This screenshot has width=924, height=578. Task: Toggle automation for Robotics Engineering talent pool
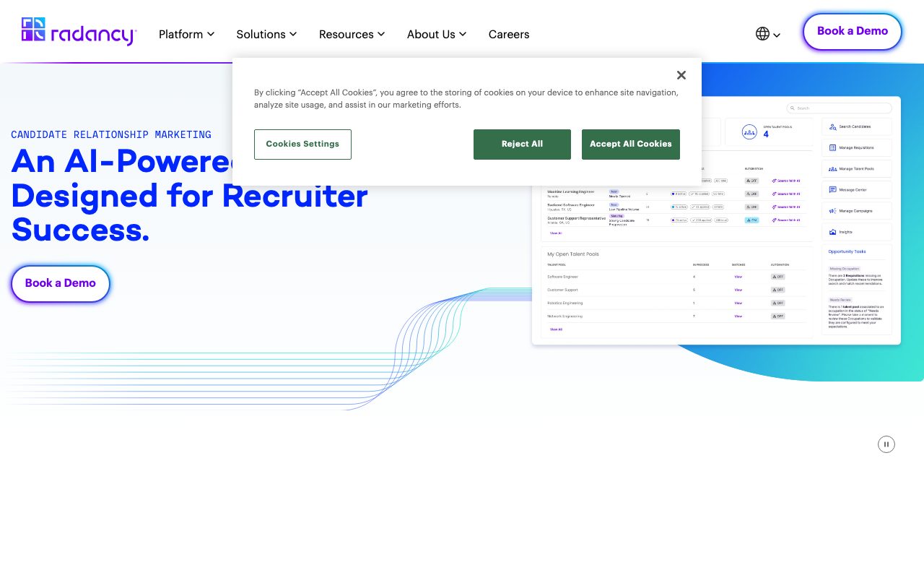click(777, 303)
